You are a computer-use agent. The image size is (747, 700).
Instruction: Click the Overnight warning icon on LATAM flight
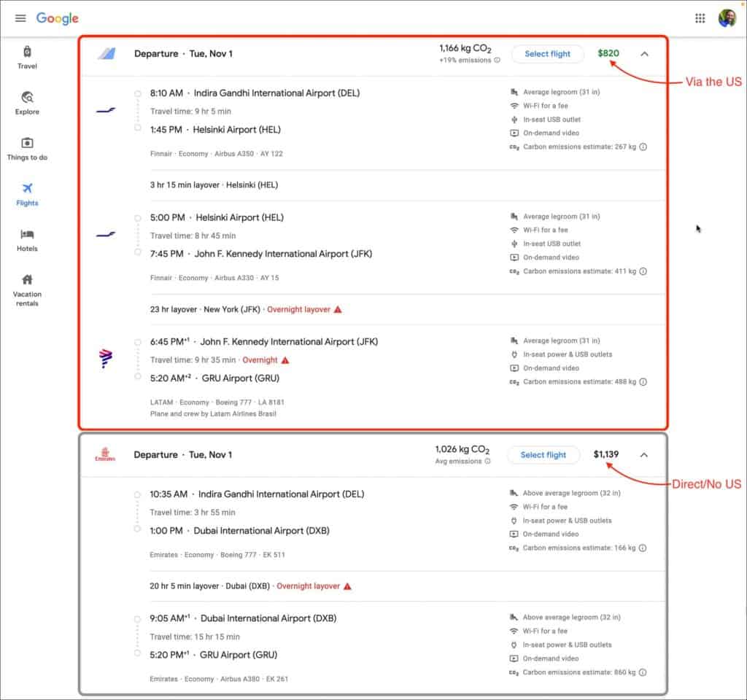285,360
